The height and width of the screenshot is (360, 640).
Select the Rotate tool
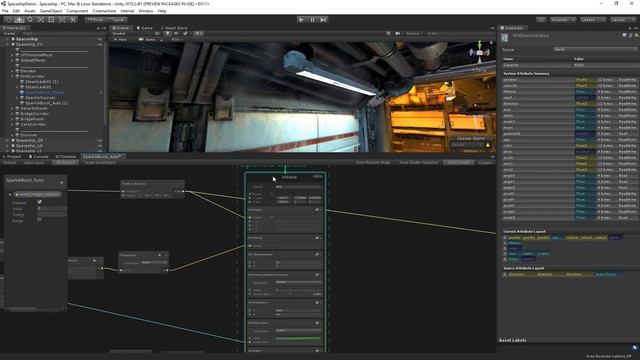[30, 20]
